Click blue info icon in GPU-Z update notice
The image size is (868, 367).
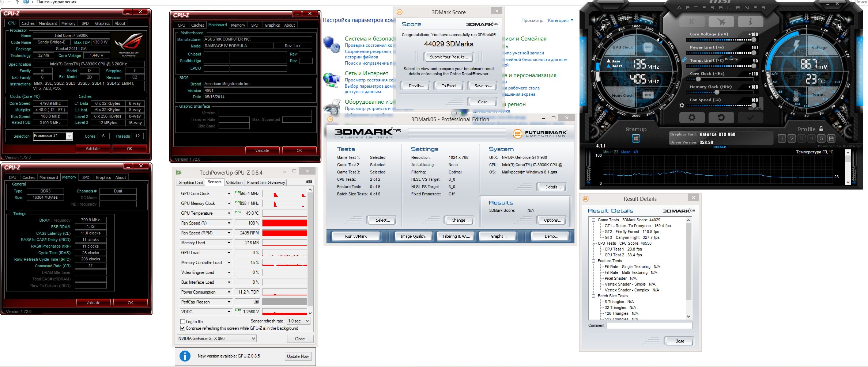[185, 356]
